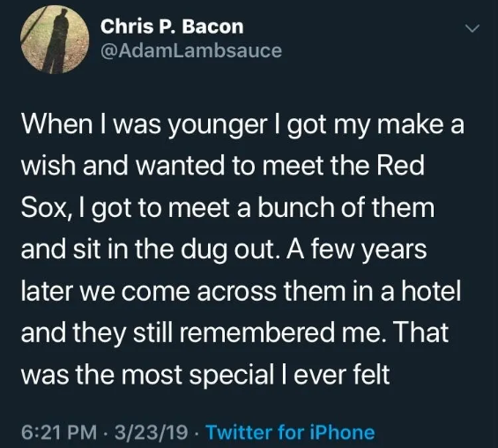
Task: Tap the word 'remembered' in the tweet
Action: click(x=257, y=332)
